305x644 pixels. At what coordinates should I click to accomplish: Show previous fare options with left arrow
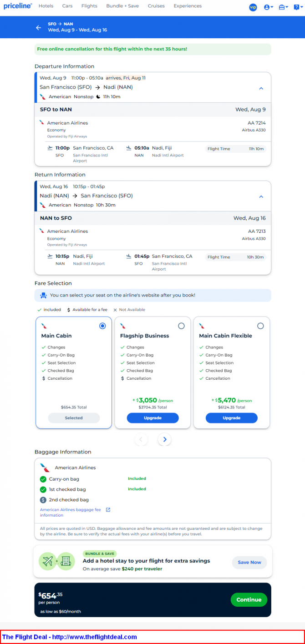[x=141, y=439]
